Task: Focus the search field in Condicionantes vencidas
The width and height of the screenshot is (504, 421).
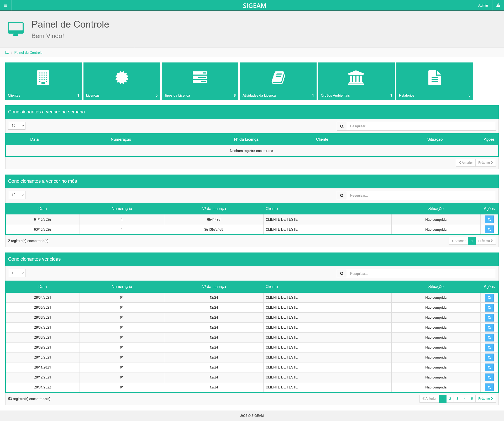Action: (x=421, y=273)
